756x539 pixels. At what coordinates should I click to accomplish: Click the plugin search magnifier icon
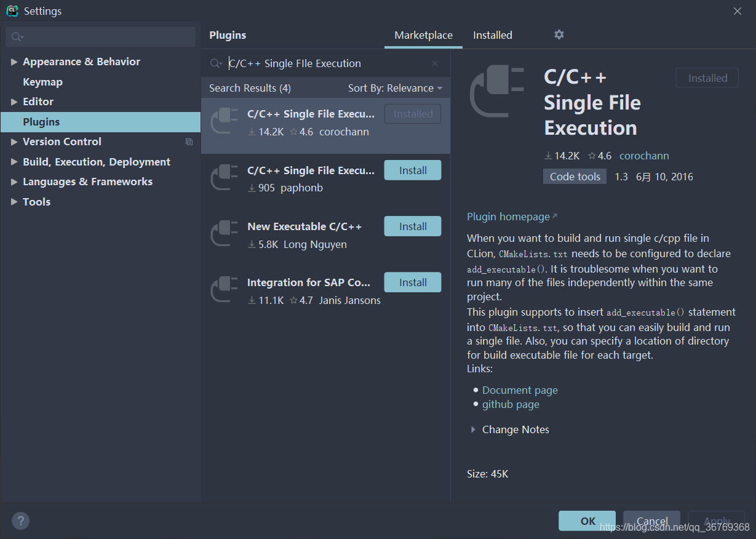216,63
